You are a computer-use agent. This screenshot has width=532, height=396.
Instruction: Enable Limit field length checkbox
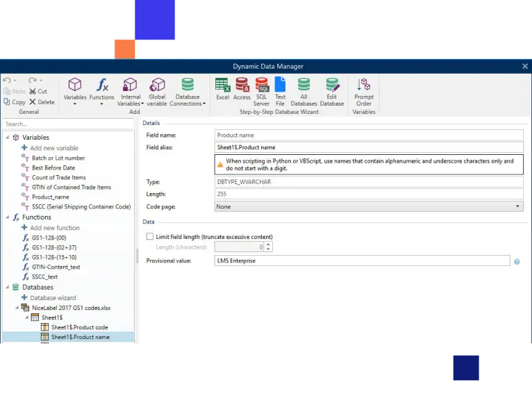(x=150, y=237)
